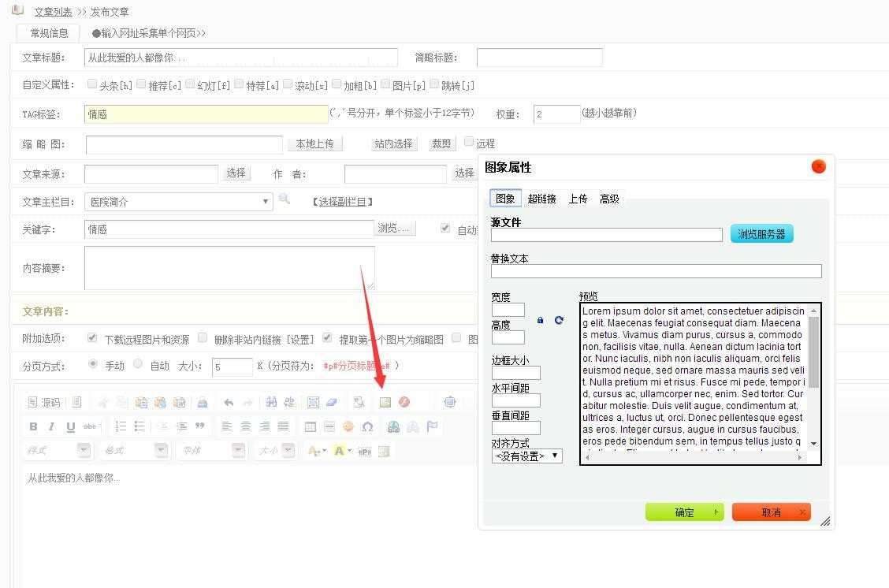The height and width of the screenshot is (588, 889).
Task: Insert a numbered list
Action: tap(121, 426)
